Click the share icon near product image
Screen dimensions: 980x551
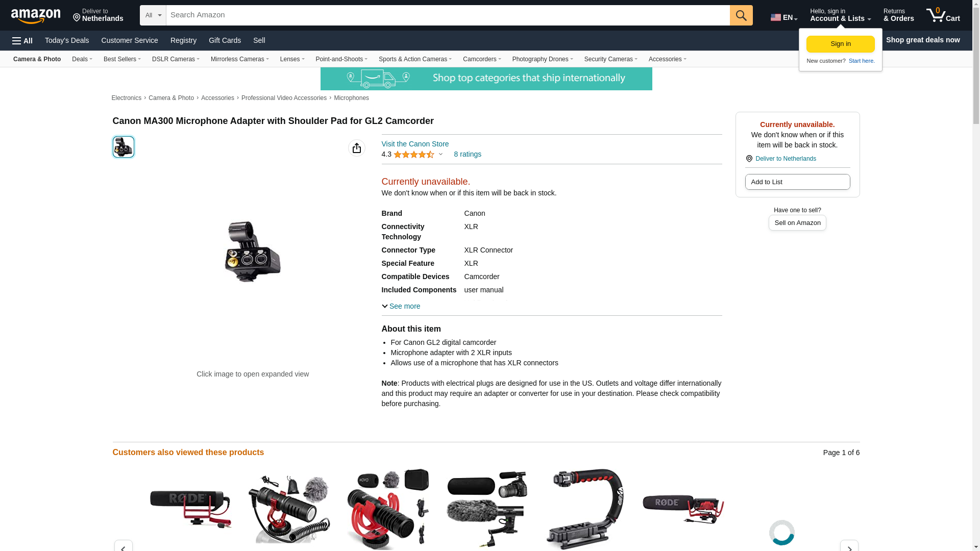(357, 148)
